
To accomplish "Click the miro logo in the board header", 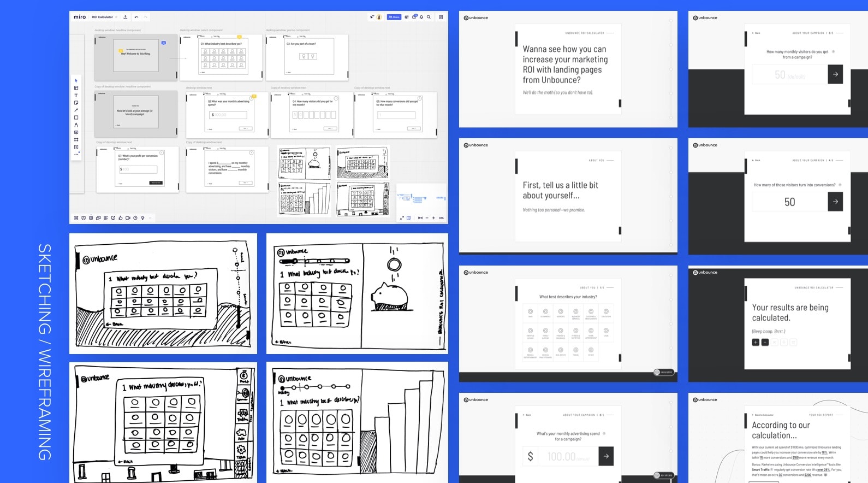I will tap(80, 17).
